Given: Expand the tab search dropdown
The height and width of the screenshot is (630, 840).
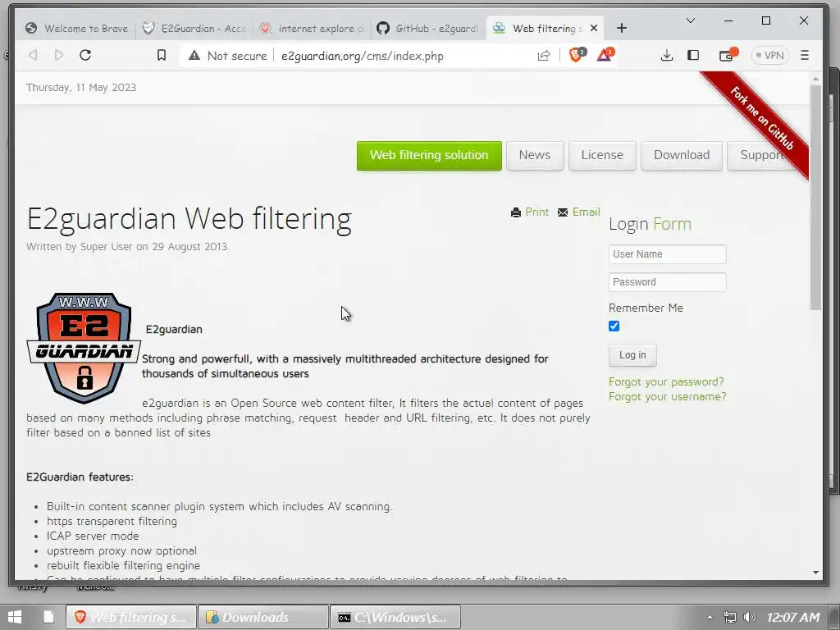Looking at the screenshot, I should coord(691,21).
